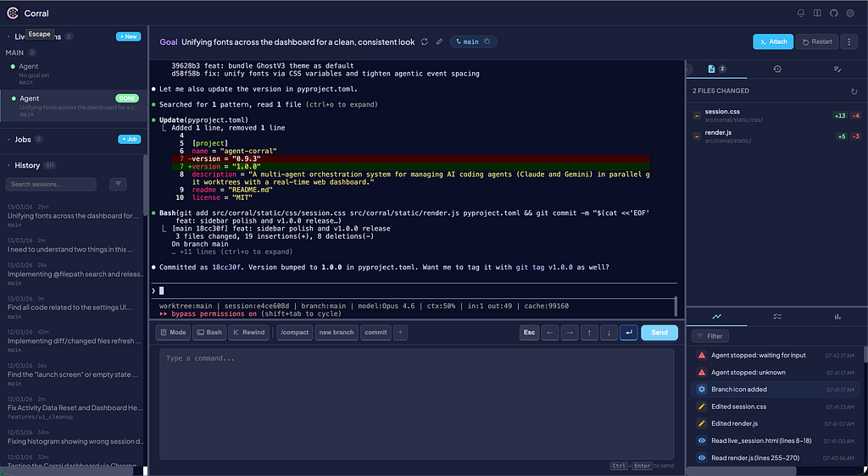Send up arrow key

coord(590,332)
